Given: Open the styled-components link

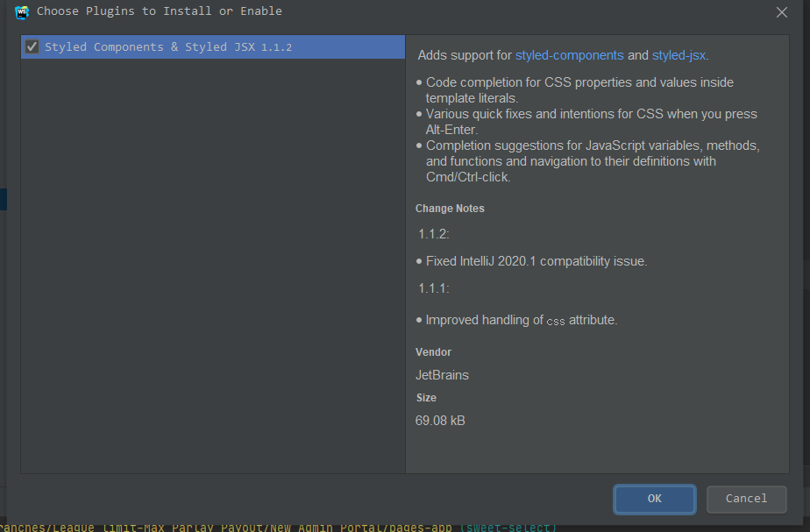Looking at the screenshot, I should tap(569, 55).
